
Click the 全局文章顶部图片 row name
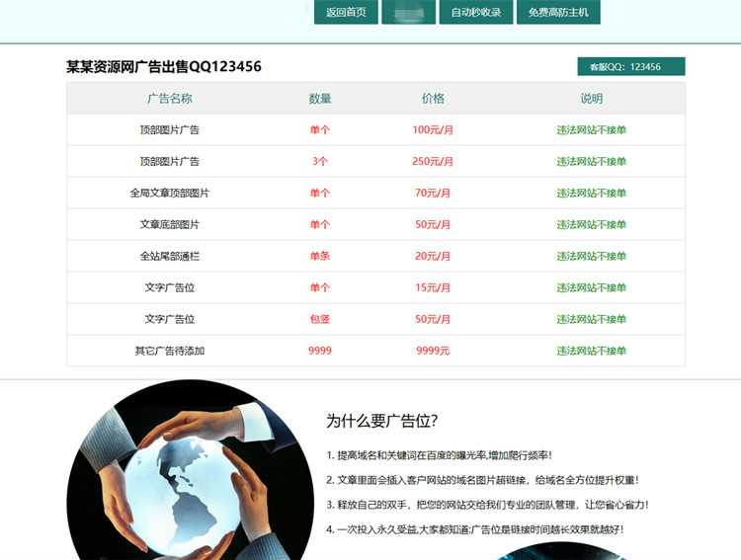click(x=170, y=193)
